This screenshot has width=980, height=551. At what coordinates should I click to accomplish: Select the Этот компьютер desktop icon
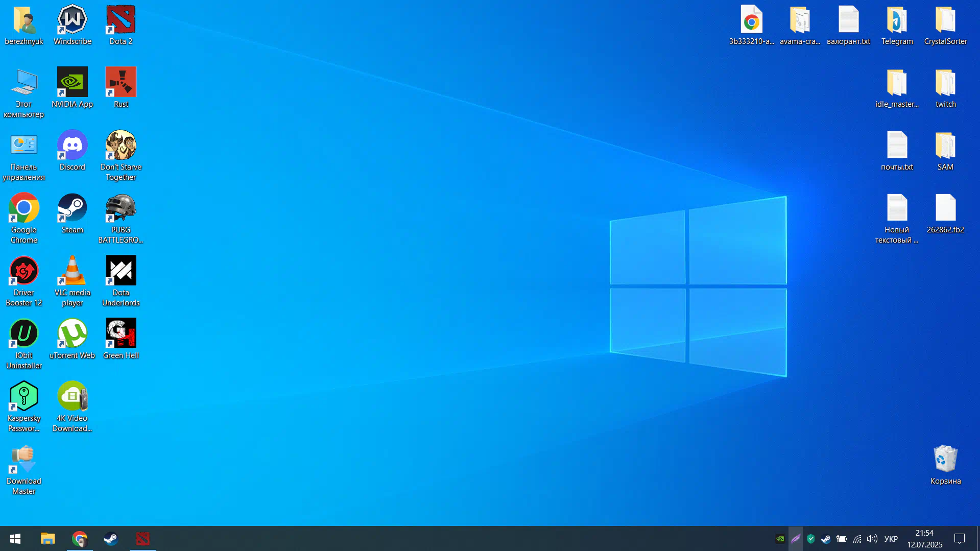[23, 93]
